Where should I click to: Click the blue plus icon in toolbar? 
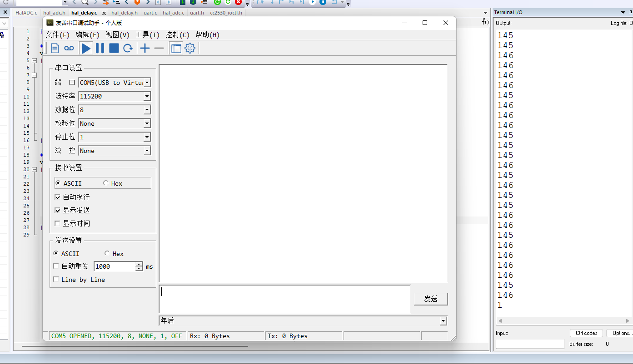(145, 48)
